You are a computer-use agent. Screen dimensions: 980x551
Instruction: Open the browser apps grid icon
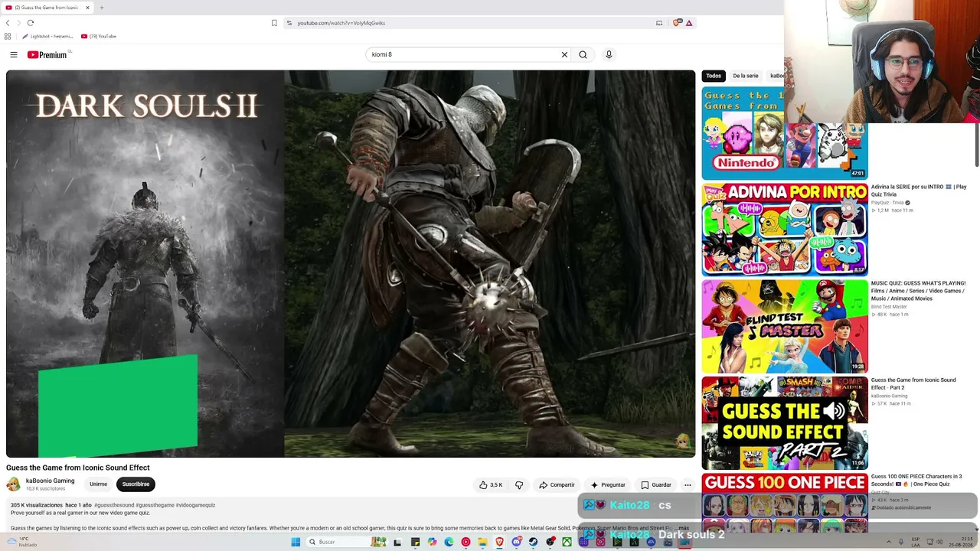click(x=8, y=36)
